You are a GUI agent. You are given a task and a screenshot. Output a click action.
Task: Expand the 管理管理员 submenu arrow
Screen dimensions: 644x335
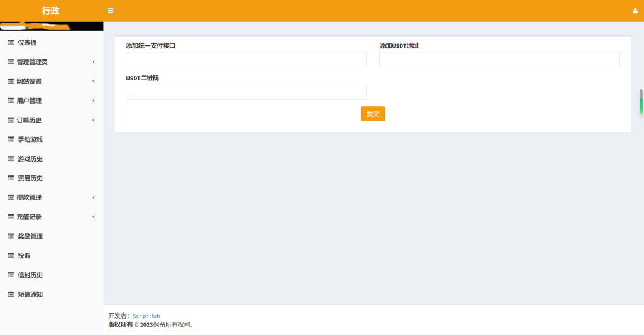[94, 62]
